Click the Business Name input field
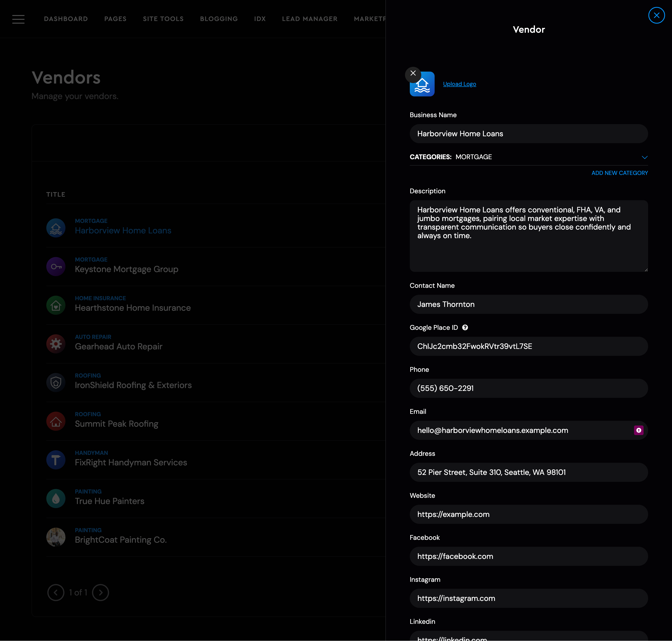The height and width of the screenshot is (641, 672). pos(528,134)
